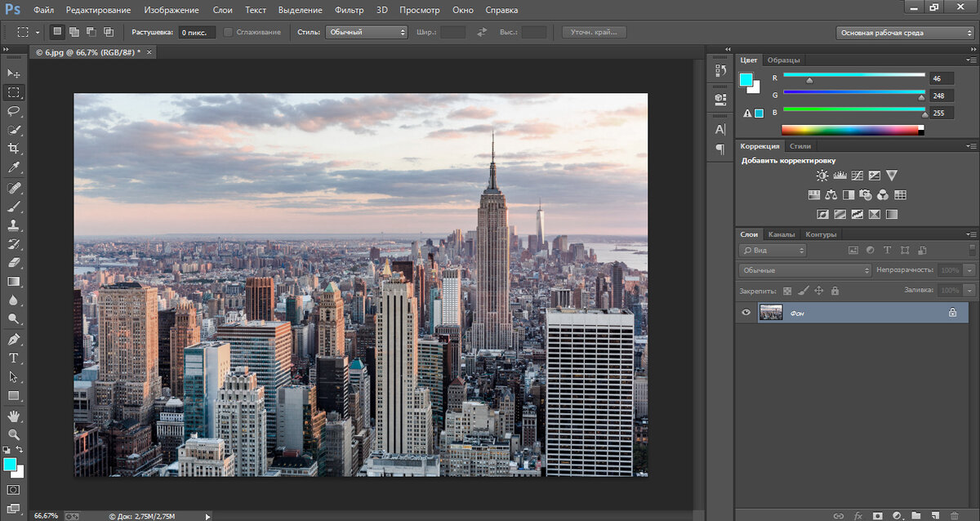Expand the Основная рабочая среда workspace dropdown
This screenshot has width=980, height=521.
[904, 33]
